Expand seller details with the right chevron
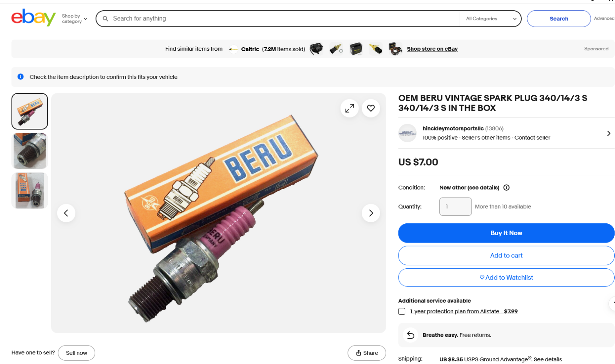The height and width of the screenshot is (364, 615). pyautogui.click(x=608, y=133)
